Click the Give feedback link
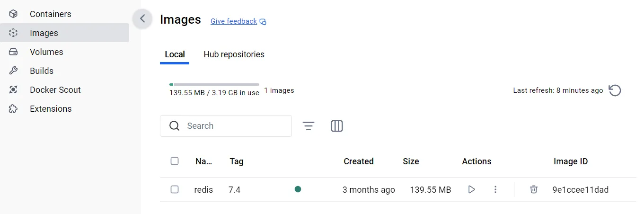The width and height of the screenshot is (644, 214). (234, 21)
